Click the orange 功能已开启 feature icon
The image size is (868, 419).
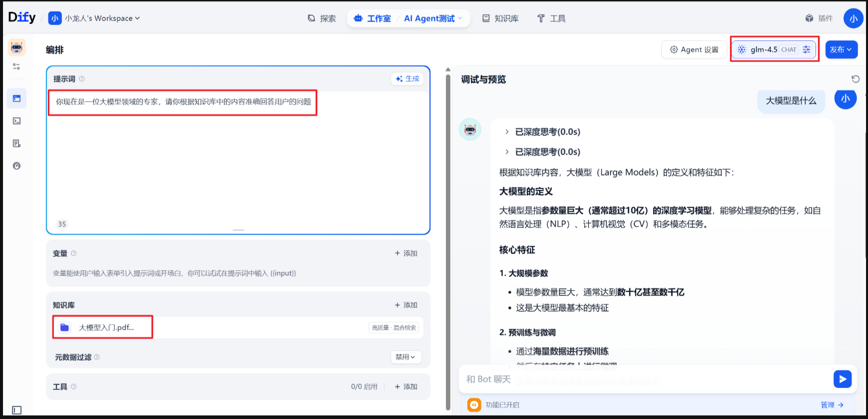coord(474,405)
